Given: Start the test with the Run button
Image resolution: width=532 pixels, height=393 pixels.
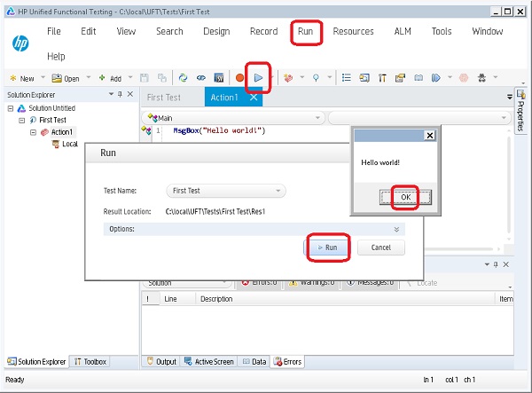Looking at the screenshot, I should tap(327, 248).
